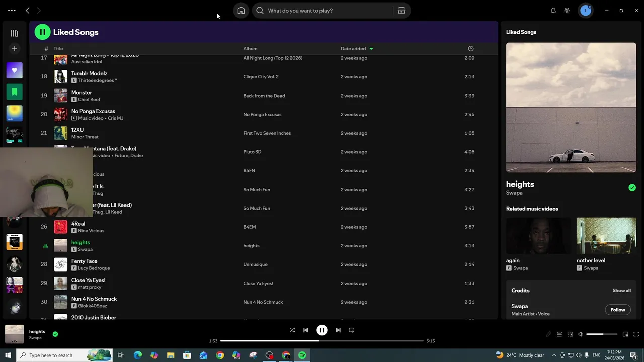
Task: Open Unmusique album link
Action: tap(255, 264)
